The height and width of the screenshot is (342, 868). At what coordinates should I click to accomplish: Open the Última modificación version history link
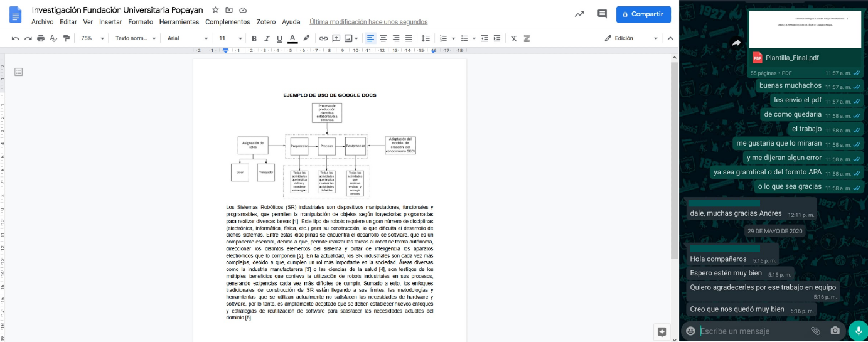click(368, 22)
